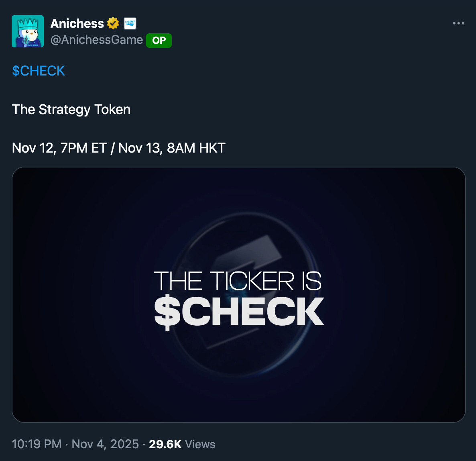Click the "Nov 13, 8AM HKT" text
The height and width of the screenshot is (461, 476).
(172, 148)
